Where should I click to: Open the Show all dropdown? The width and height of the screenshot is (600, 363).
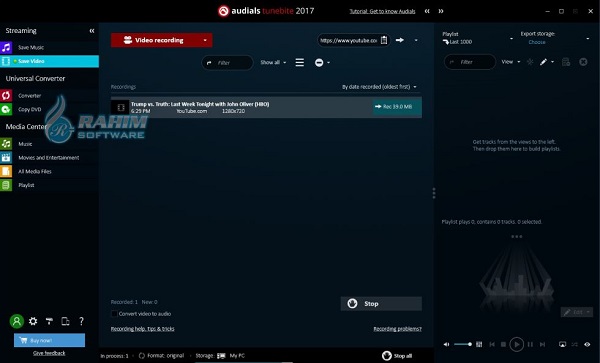(x=273, y=62)
